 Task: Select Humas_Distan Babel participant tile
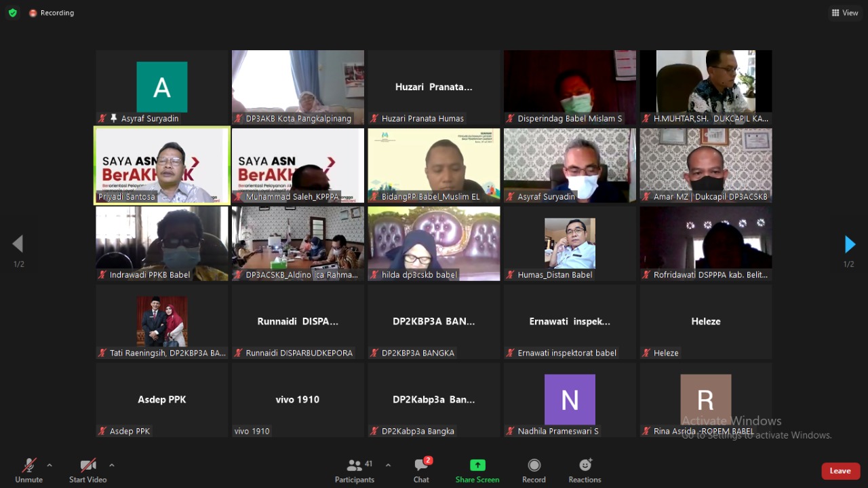(570, 244)
